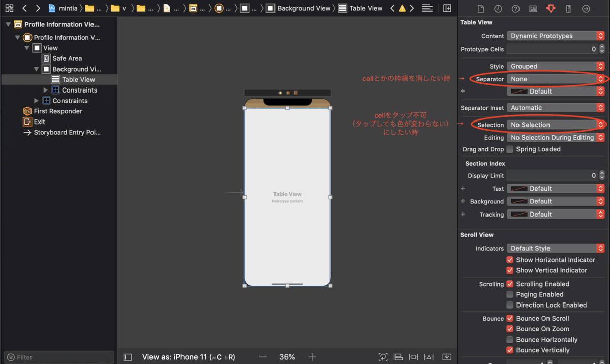
Task: Open Section Index Text color swatch
Action: [556, 189]
